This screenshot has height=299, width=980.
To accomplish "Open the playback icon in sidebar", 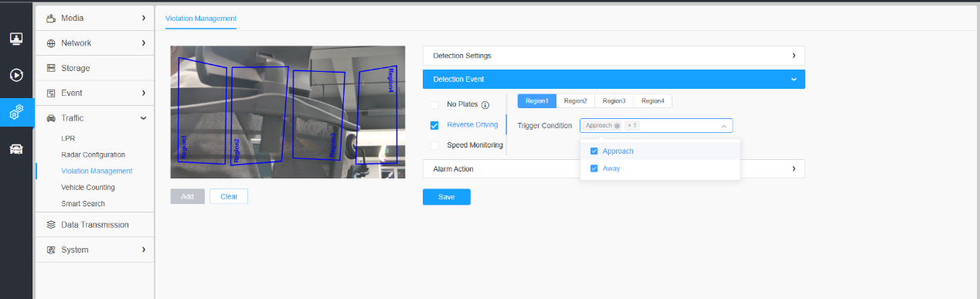I will tap(16, 75).
